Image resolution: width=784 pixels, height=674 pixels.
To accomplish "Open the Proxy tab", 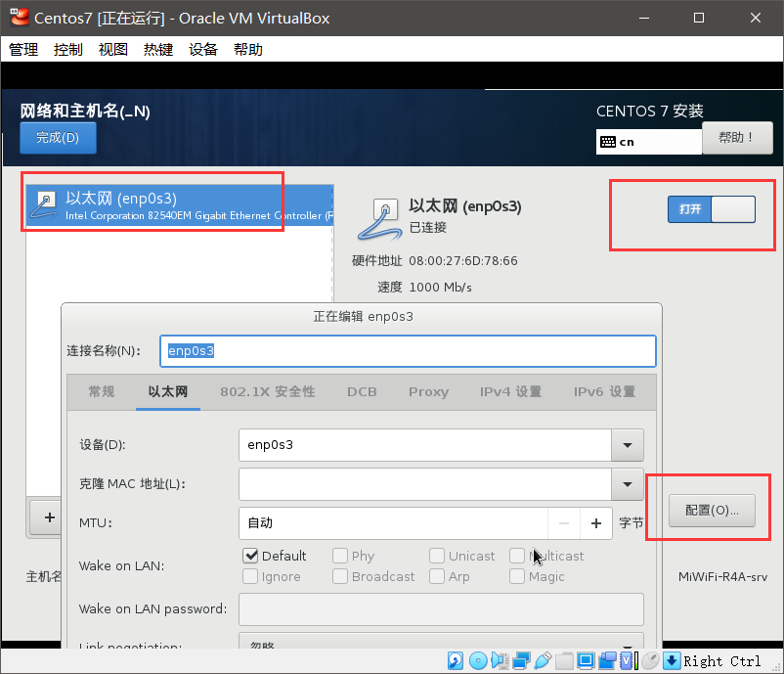I will click(x=428, y=392).
